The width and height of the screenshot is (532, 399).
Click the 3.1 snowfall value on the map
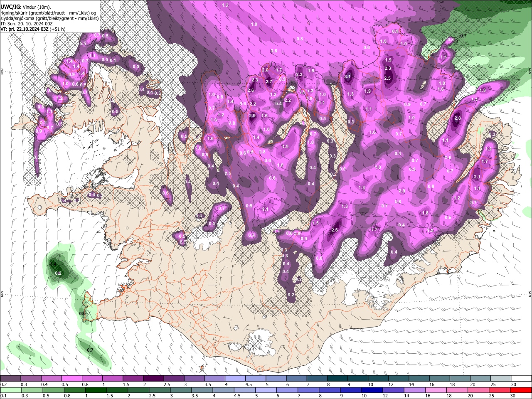pos(348,76)
